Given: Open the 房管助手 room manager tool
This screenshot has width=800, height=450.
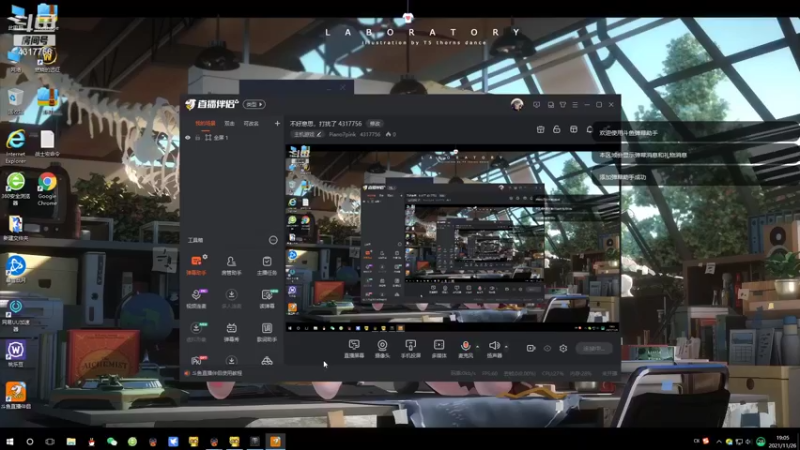Looking at the screenshot, I should pyautogui.click(x=231, y=265).
